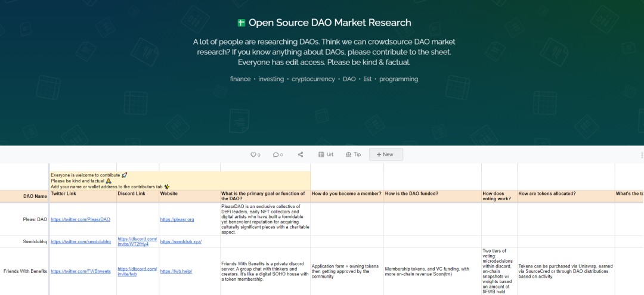Select the Friends With Benefits name cell

(x=24, y=271)
